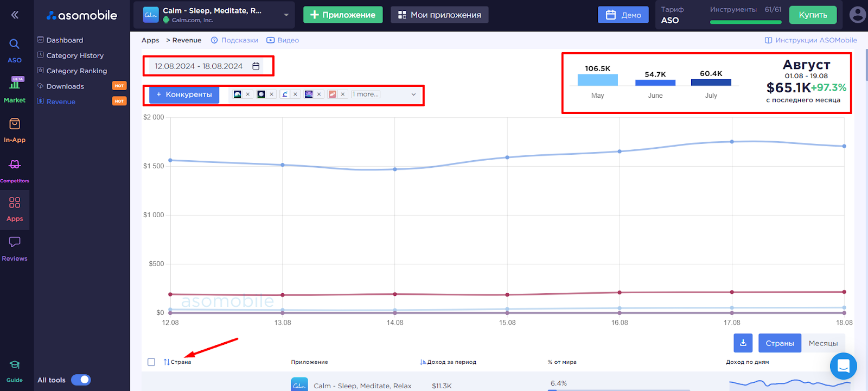Image resolution: width=868 pixels, height=391 pixels.
Task: Click the 6.4% world share progress bar
Action: point(618,390)
